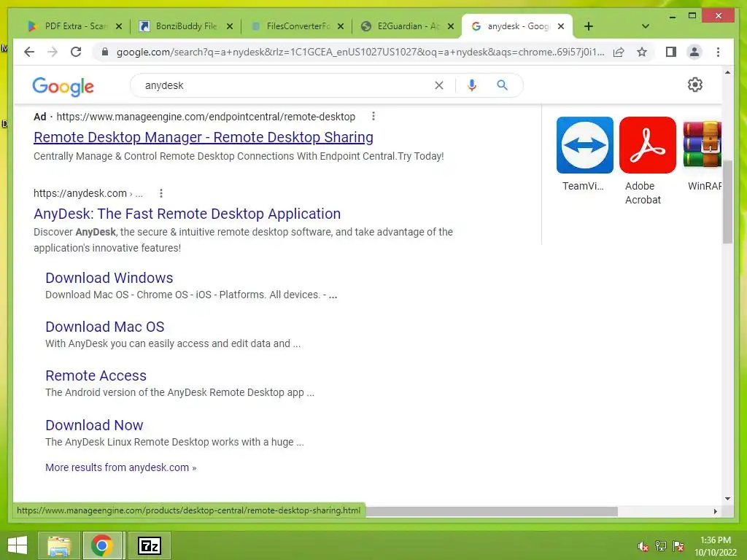Open the Download Now sitelink
747x560 pixels.
[94, 425]
